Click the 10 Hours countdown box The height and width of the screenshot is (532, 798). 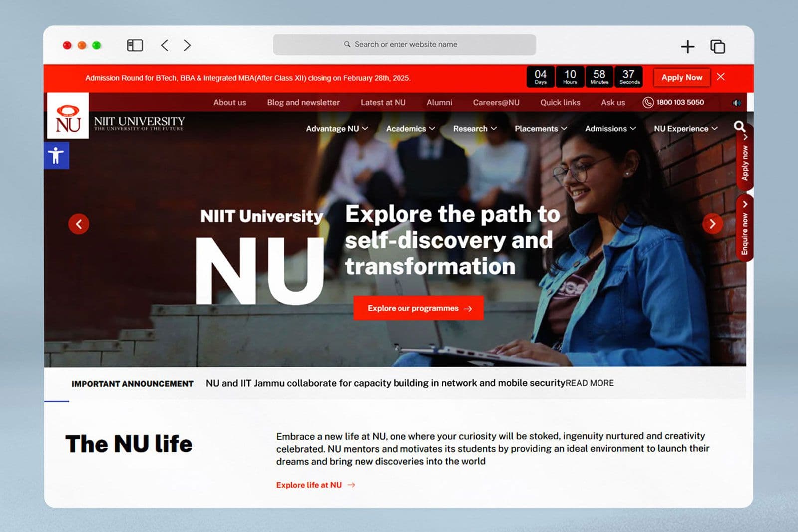pyautogui.click(x=570, y=77)
